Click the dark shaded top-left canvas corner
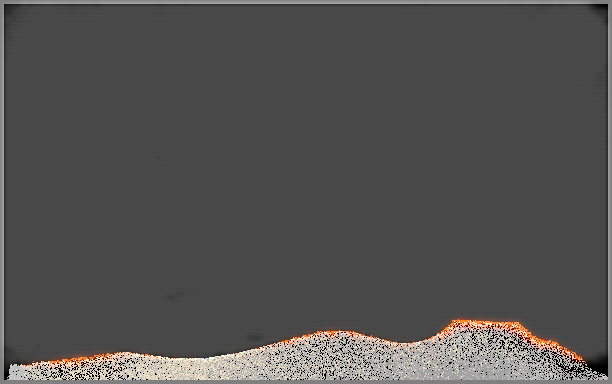Image resolution: width=612 pixels, height=384 pixels. click(12, 11)
